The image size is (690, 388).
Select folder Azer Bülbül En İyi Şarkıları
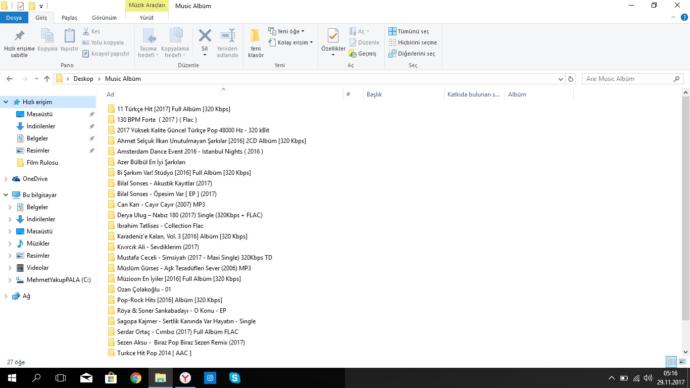[151, 162]
